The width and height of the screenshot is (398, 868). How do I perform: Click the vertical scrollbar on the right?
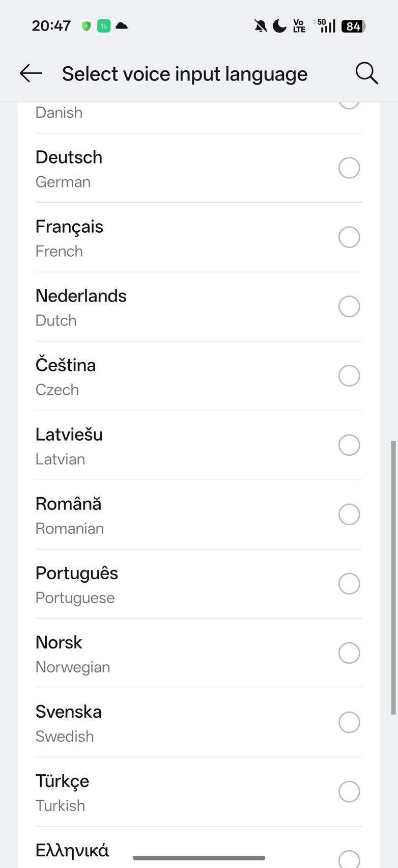[x=393, y=578]
